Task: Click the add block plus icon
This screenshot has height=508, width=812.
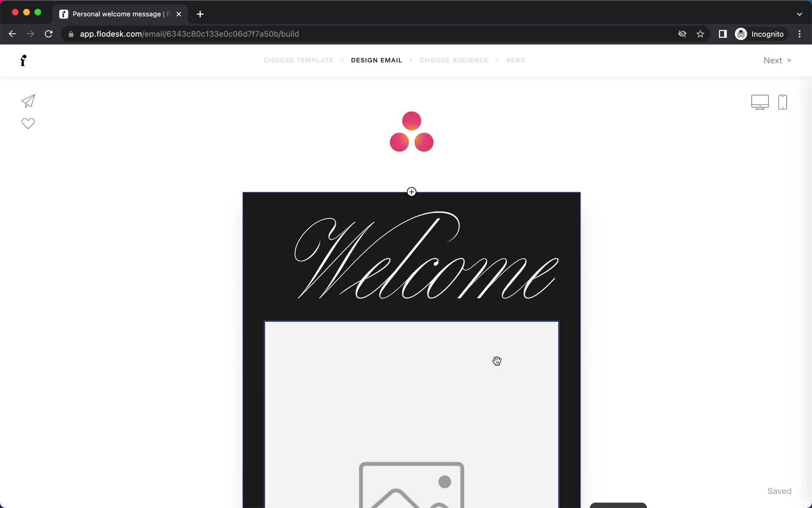Action: pos(411,191)
